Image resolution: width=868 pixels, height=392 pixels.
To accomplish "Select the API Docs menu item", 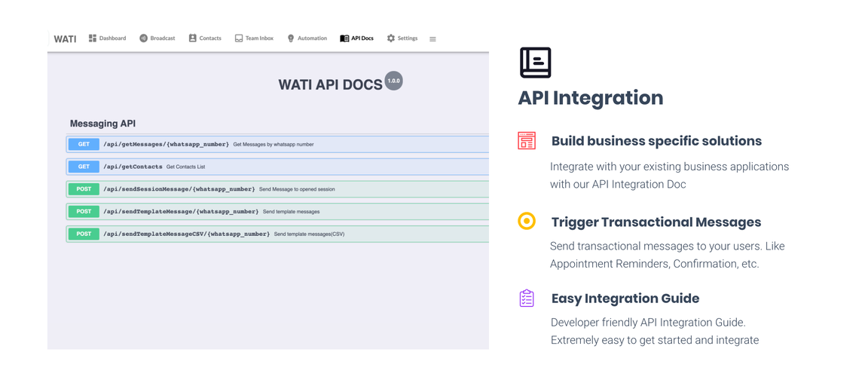I will coord(356,38).
